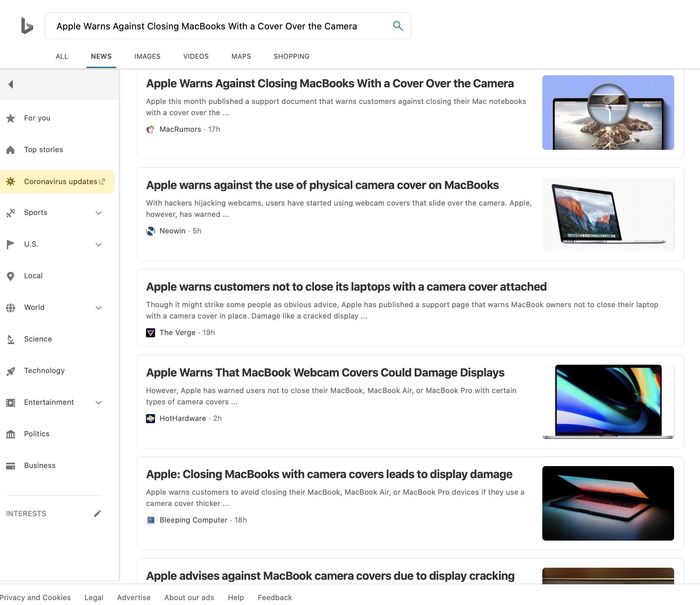
Task: Open Bleeping Computer headline on display damage
Action: point(329,474)
